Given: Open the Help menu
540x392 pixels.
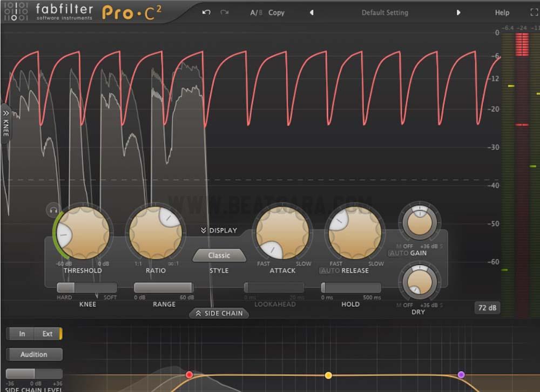Looking at the screenshot, I should pyautogui.click(x=502, y=12).
